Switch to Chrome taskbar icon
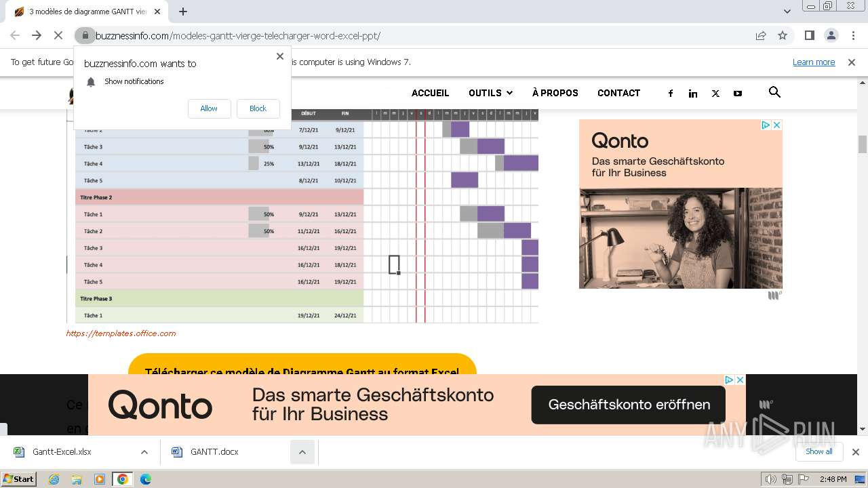 coord(123,479)
